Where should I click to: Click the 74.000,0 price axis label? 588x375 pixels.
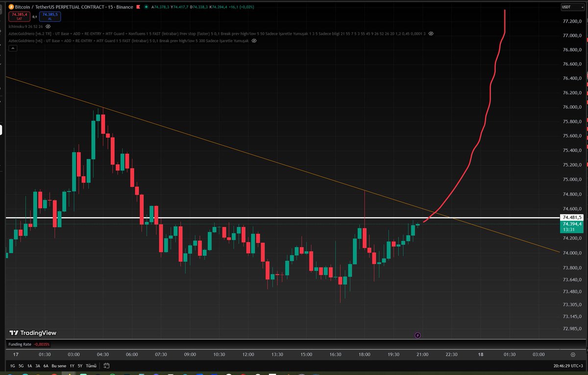[572, 253]
